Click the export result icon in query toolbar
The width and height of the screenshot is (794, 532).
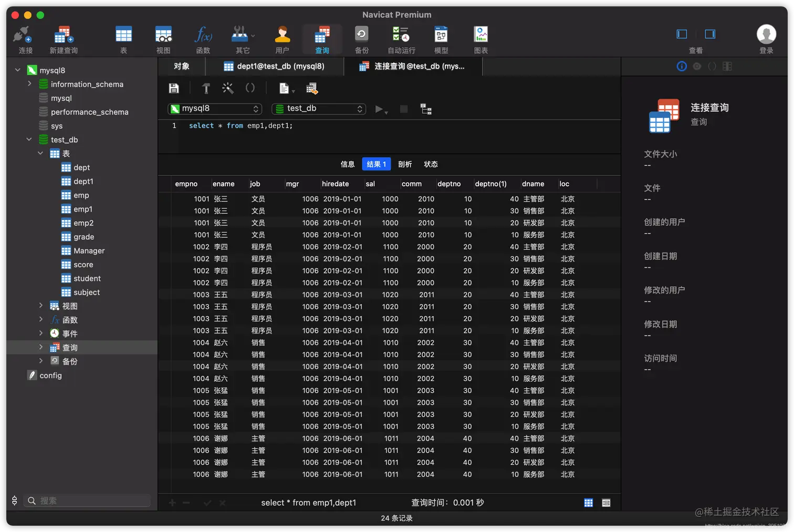[x=312, y=88]
